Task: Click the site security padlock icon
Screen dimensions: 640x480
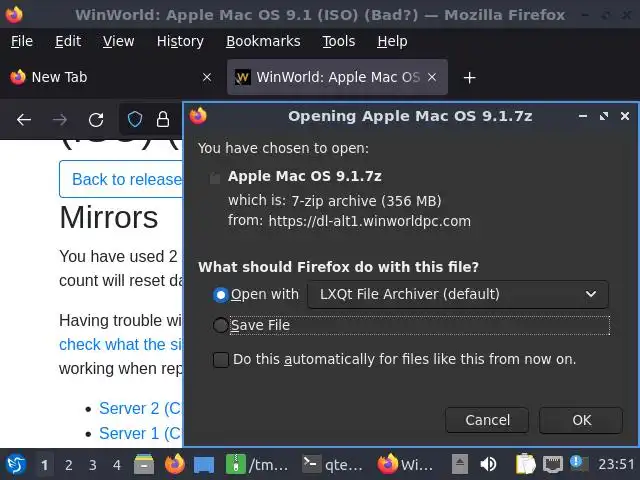Action: click(163, 120)
